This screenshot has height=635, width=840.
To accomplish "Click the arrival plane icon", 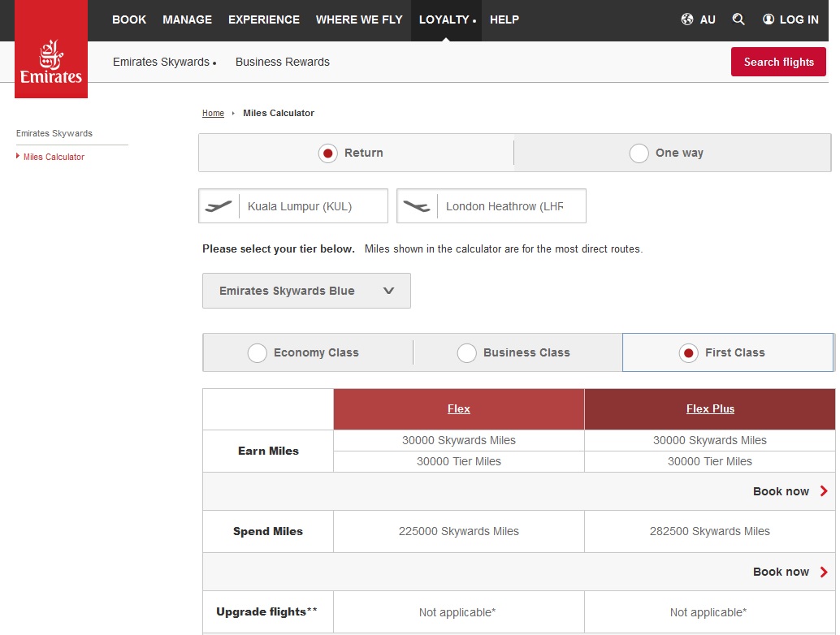I will tap(417, 206).
